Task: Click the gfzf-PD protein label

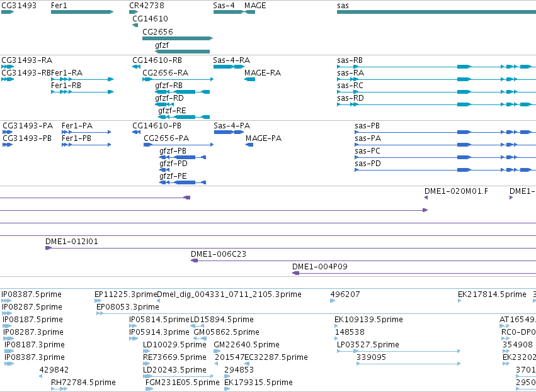Action: pos(173,164)
